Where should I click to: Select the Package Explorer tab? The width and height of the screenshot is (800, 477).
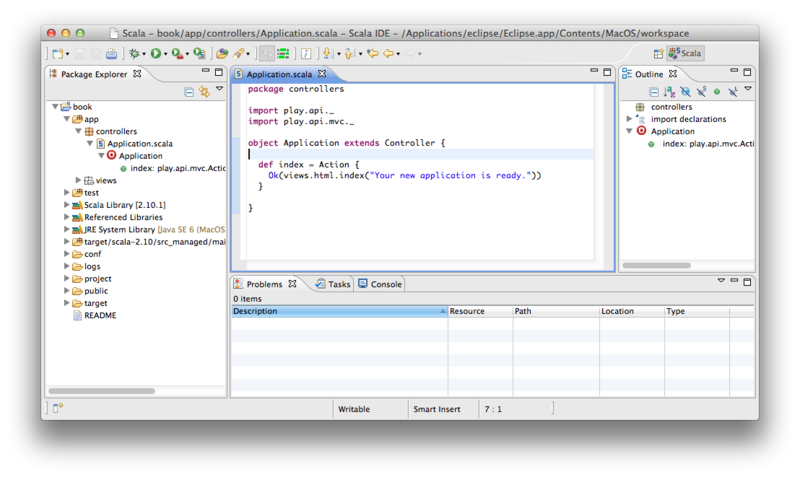coord(94,74)
